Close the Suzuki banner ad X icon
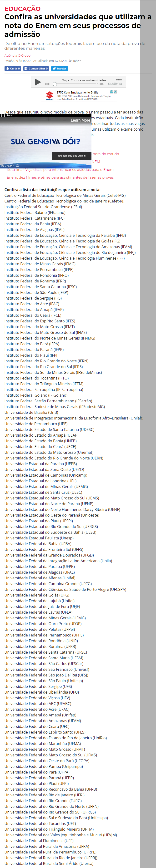Image resolution: width=156 pixels, height=868 pixels. 115,92
